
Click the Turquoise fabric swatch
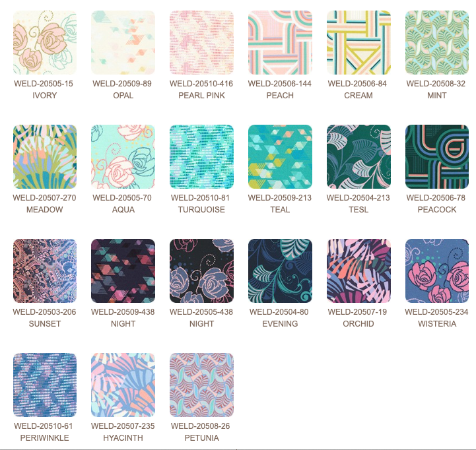pos(201,156)
